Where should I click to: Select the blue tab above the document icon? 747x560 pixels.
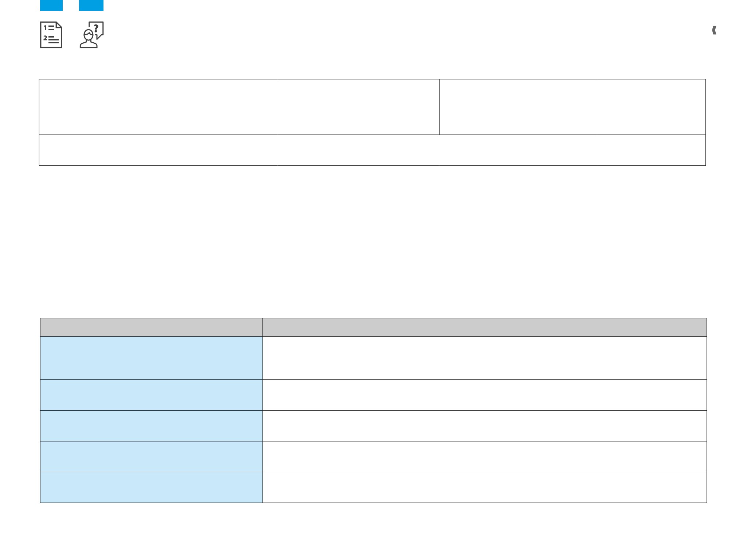coord(51,5)
